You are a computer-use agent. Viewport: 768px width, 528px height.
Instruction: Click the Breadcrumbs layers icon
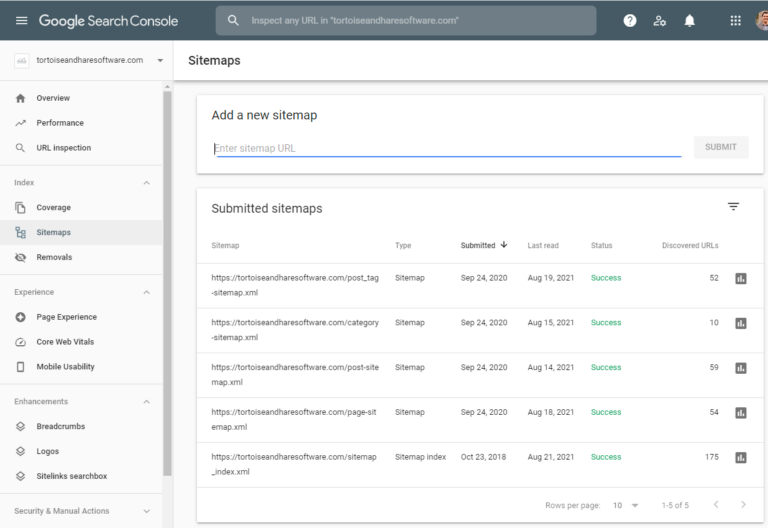20,426
